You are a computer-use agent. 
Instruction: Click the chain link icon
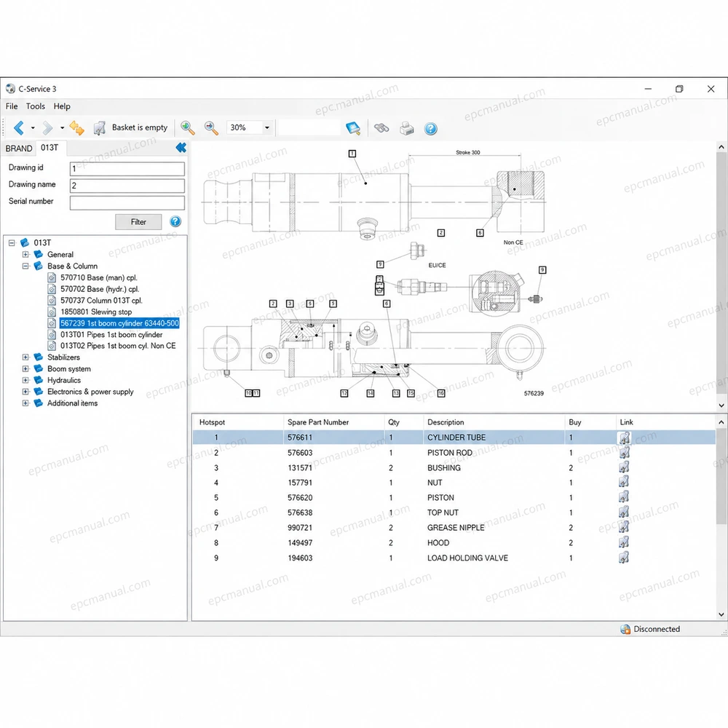point(381,128)
